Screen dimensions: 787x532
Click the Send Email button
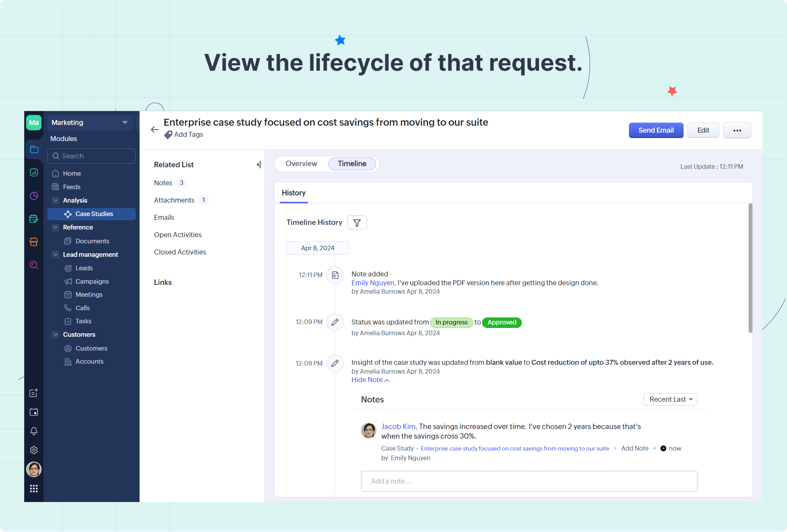(656, 130)
